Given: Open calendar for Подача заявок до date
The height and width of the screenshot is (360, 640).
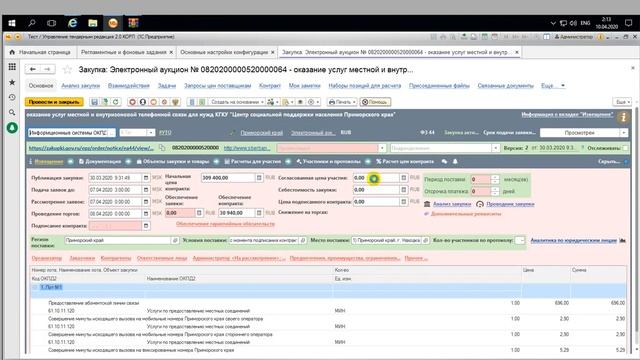Looking at the screenshot, I should [146, 190].
